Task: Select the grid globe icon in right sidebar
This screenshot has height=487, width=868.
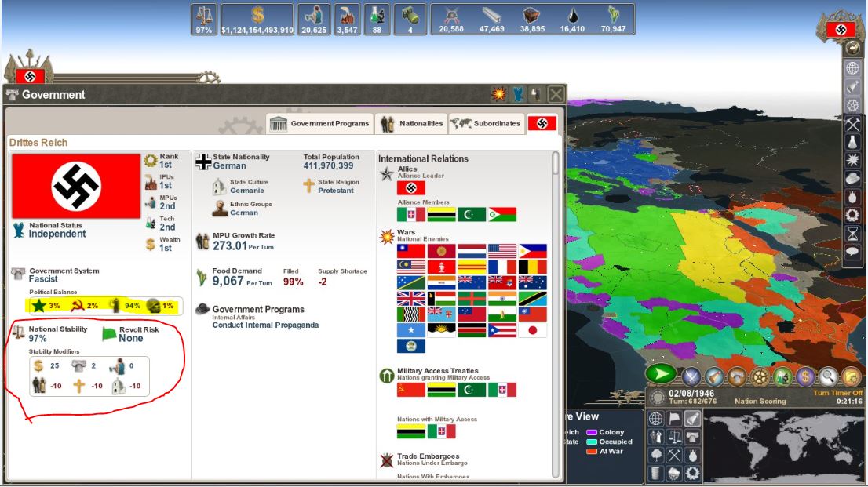Action: [852, 67]
